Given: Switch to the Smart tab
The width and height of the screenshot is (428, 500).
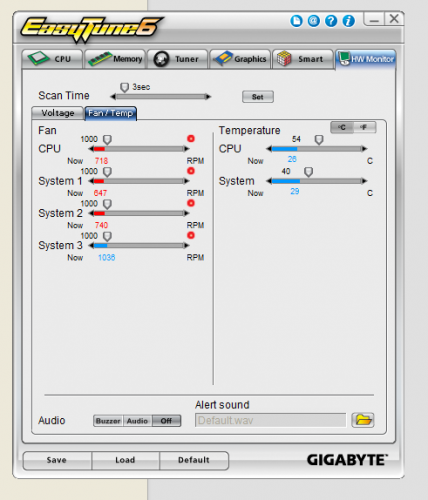Looking at the screenshot, I should pos(303,59).
